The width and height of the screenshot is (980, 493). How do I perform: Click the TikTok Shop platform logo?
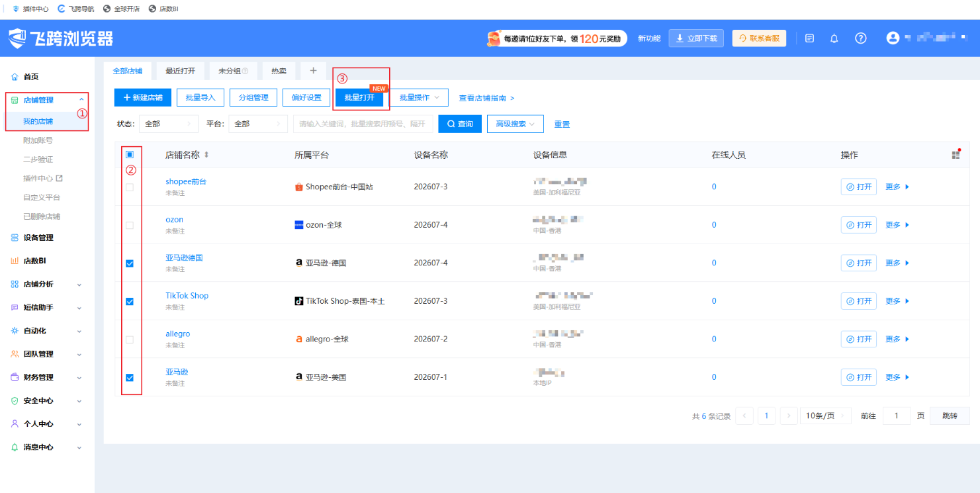point(299,301)
